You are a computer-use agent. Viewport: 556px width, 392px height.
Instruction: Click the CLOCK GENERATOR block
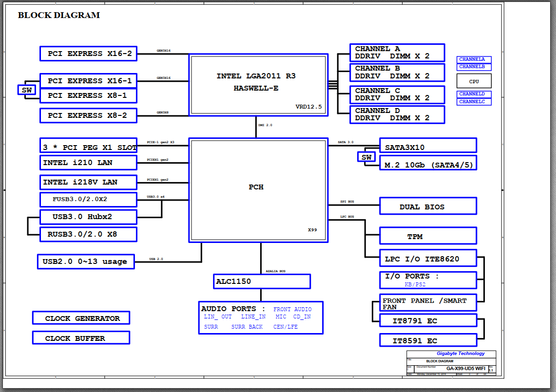[81, 318]
